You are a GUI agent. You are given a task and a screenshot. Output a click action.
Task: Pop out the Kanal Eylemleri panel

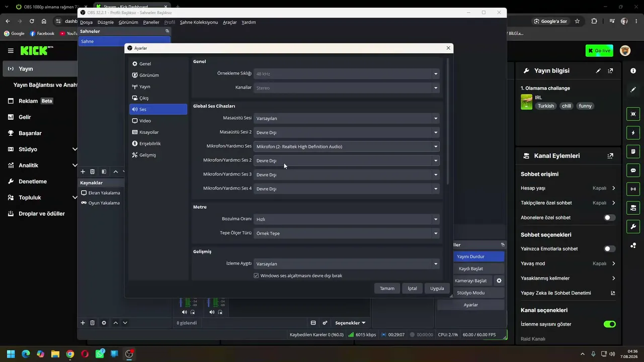(610, 156)
